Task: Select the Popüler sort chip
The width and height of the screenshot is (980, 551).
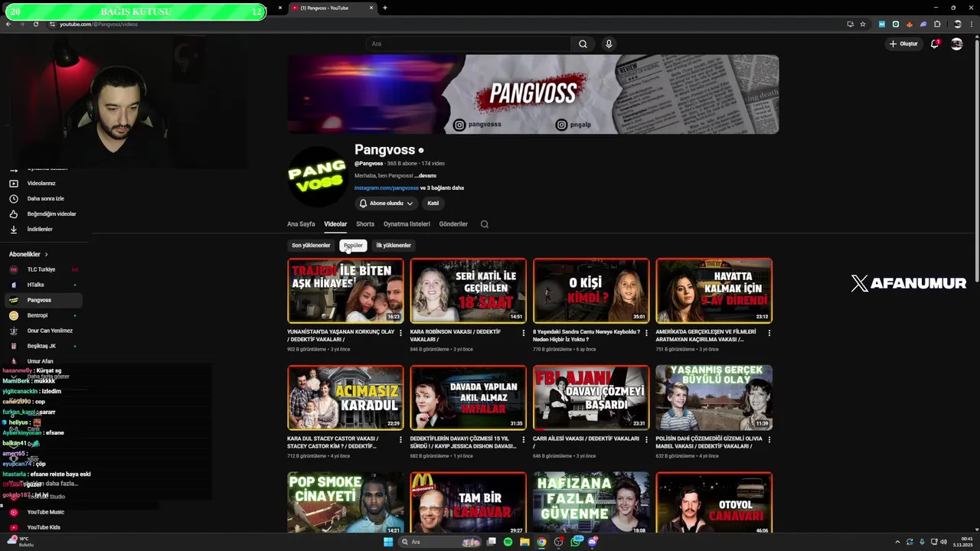Action: (x=353, y=246)
